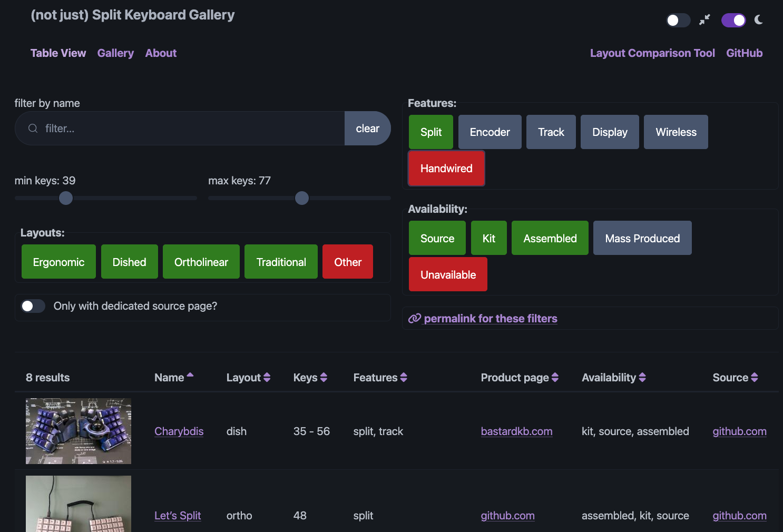Click the min keys slider handle

pyautogui.click(x=66, y=198)
